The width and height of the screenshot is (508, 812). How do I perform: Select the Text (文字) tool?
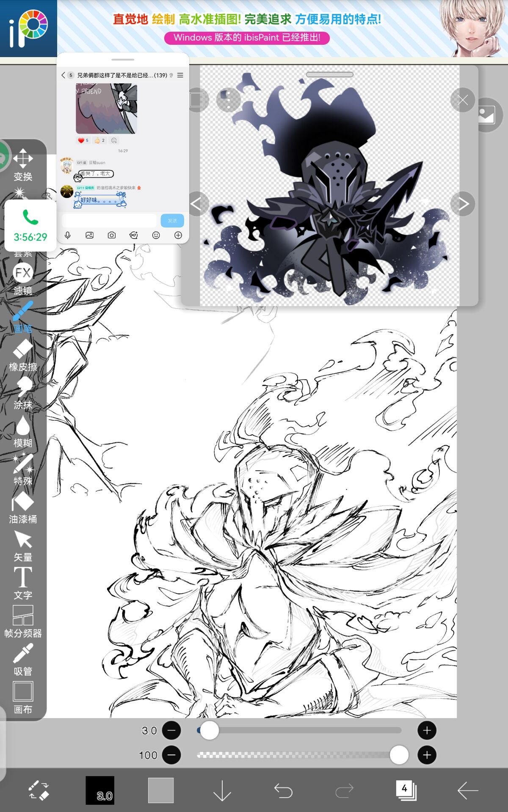(23, 584)
